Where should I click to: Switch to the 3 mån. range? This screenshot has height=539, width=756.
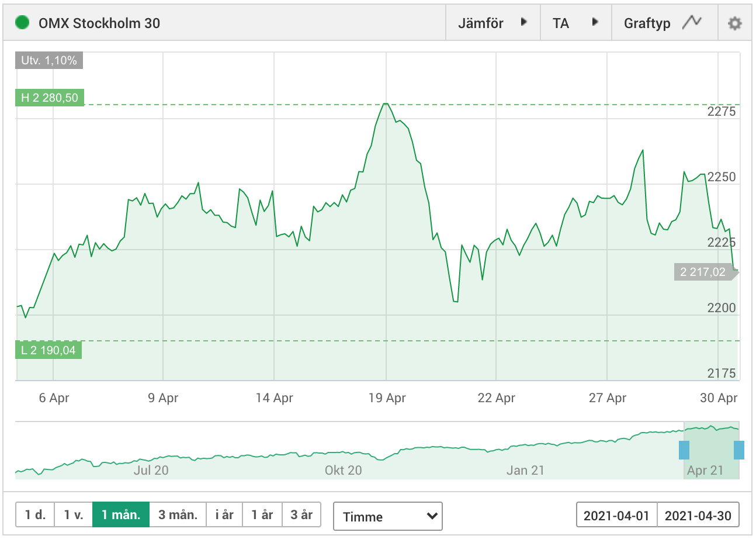(178, 515)
